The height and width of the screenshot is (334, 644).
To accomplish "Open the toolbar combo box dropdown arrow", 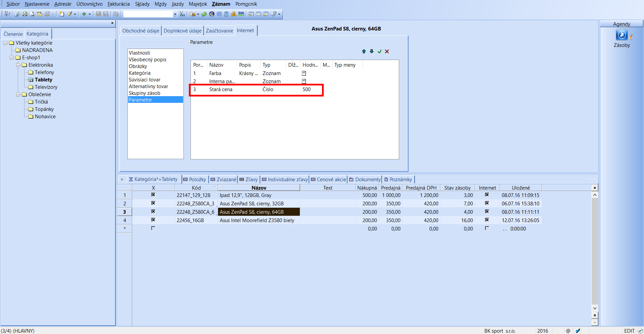I will [x=175, y=14].
